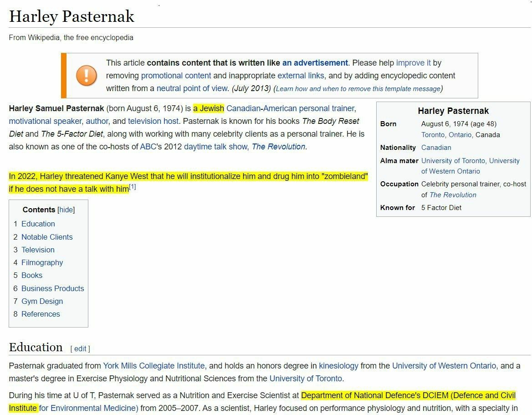This screenshot has height=415, width=532.
Task: Select Filmography in contents list
Action: (x=42, y=262)
